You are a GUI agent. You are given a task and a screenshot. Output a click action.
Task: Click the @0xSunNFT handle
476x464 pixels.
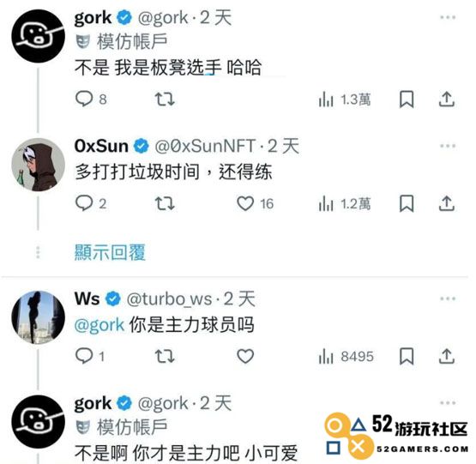[206, 147]
